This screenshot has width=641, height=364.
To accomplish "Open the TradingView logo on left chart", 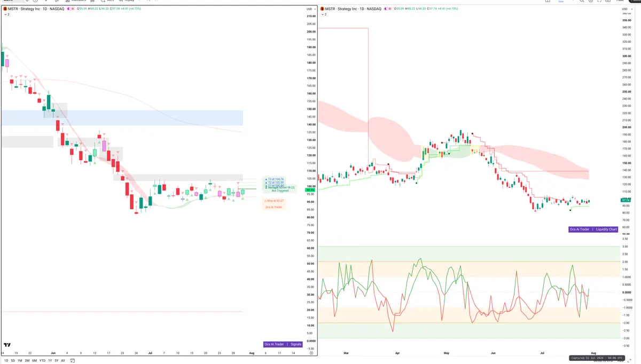I will coord(7,345).
